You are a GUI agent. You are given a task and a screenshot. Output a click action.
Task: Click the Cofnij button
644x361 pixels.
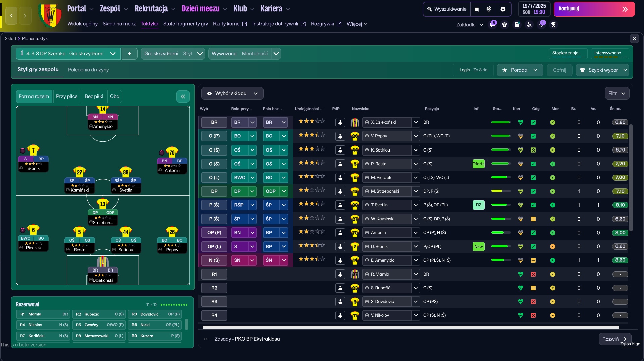[559, 70]
